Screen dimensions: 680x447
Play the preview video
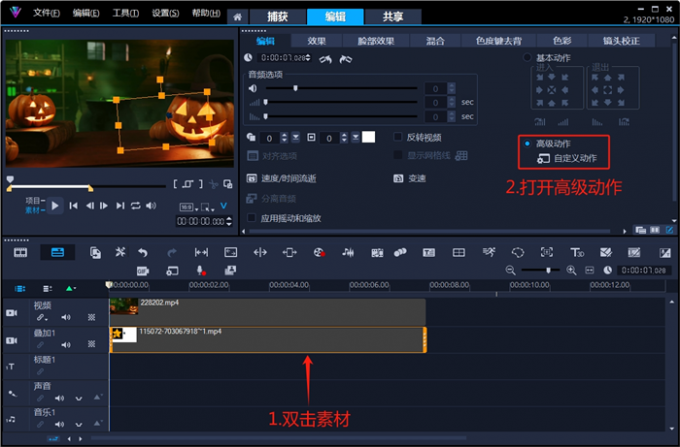tap(55, 206)
